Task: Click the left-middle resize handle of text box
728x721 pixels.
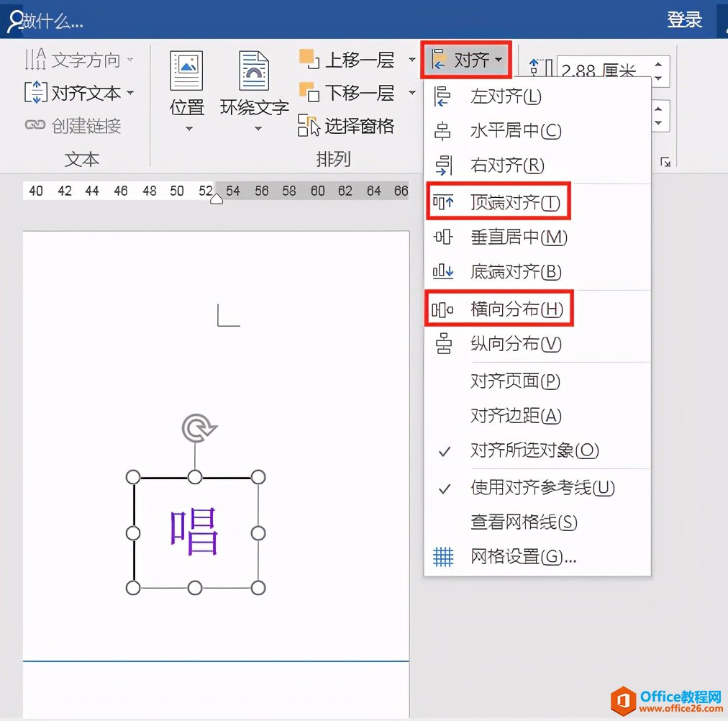Action: [133, 533]
